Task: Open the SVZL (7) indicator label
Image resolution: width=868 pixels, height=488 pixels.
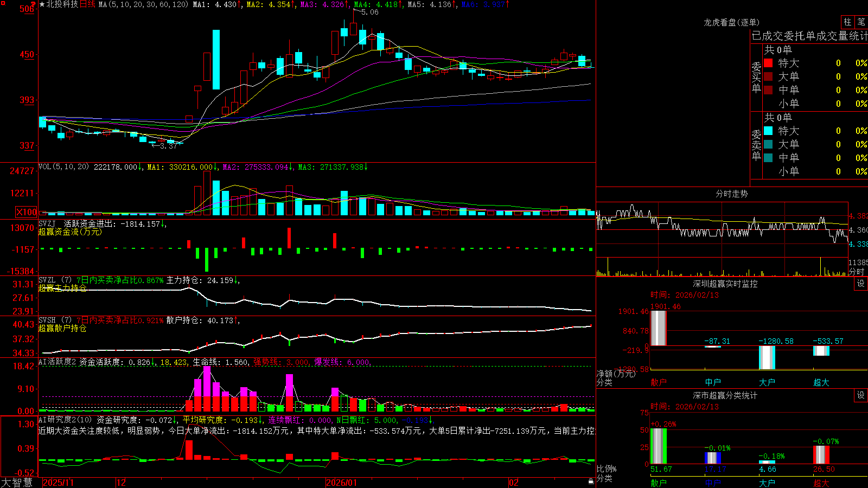Action: [55, 280]
